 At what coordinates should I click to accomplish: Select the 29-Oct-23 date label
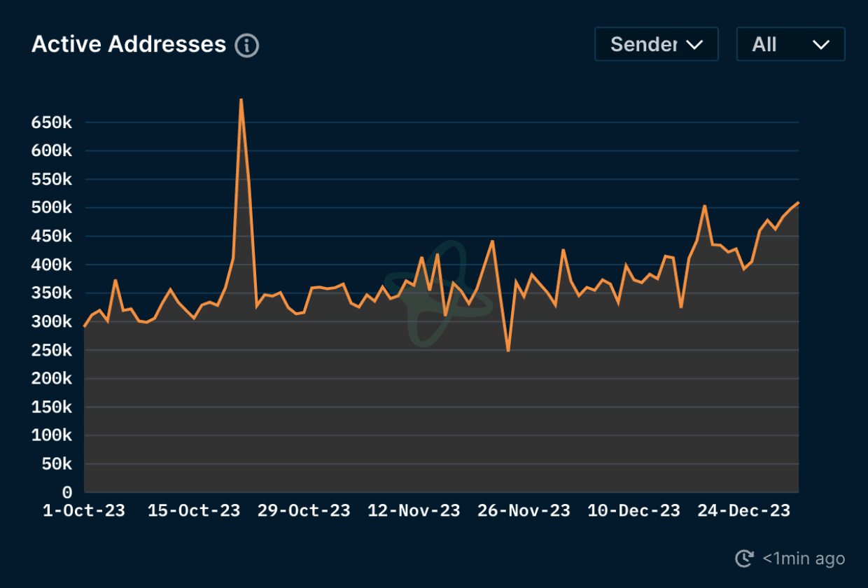(x=304, y=511)
